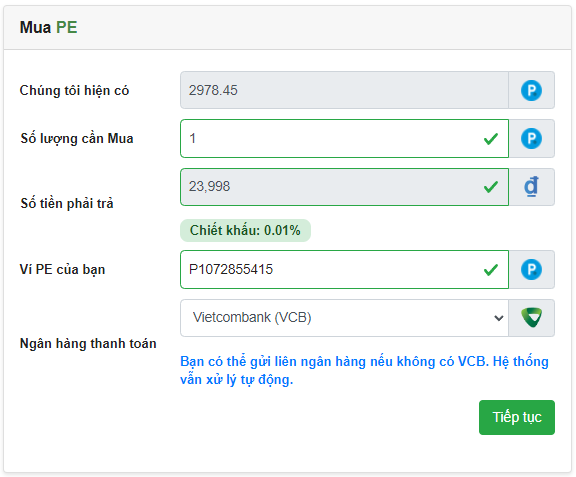
Task: Click the checkmark in PE wallet field
Action: [x=491, y=270]
